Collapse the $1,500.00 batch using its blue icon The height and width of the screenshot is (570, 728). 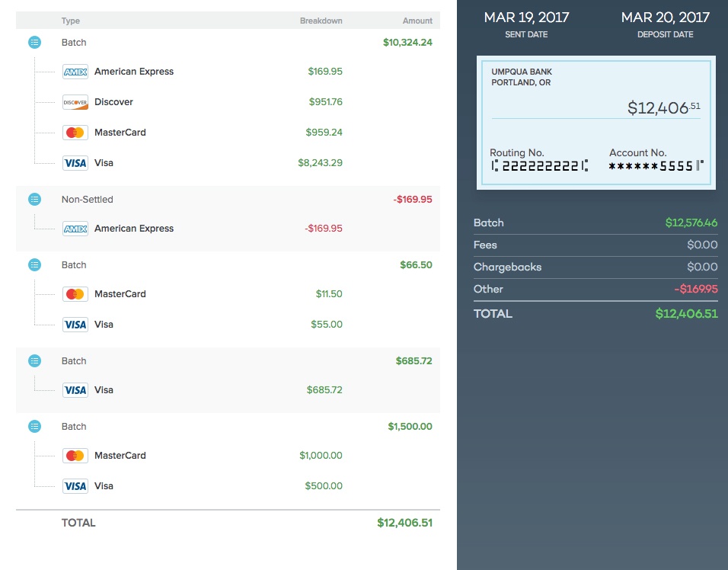(x=34, y=427)
